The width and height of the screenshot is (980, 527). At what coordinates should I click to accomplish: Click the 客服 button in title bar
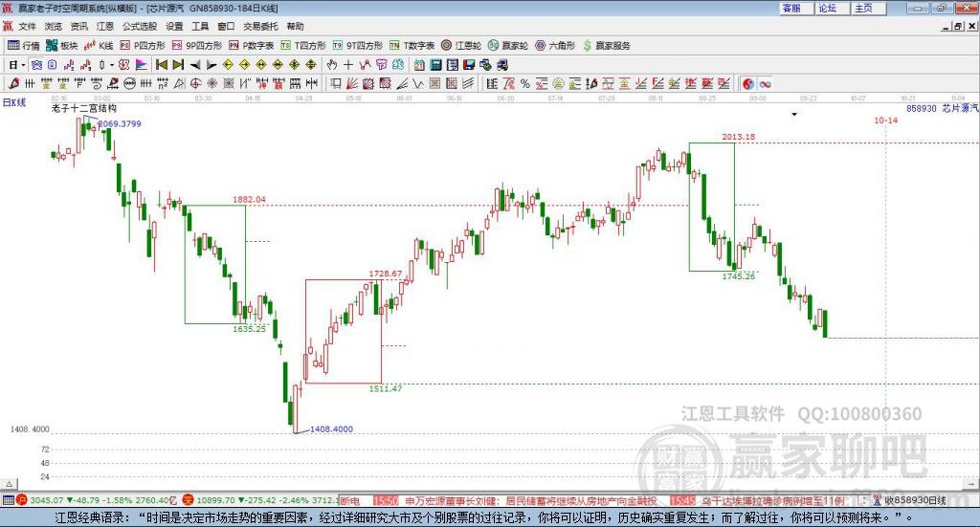click(795, 8)
